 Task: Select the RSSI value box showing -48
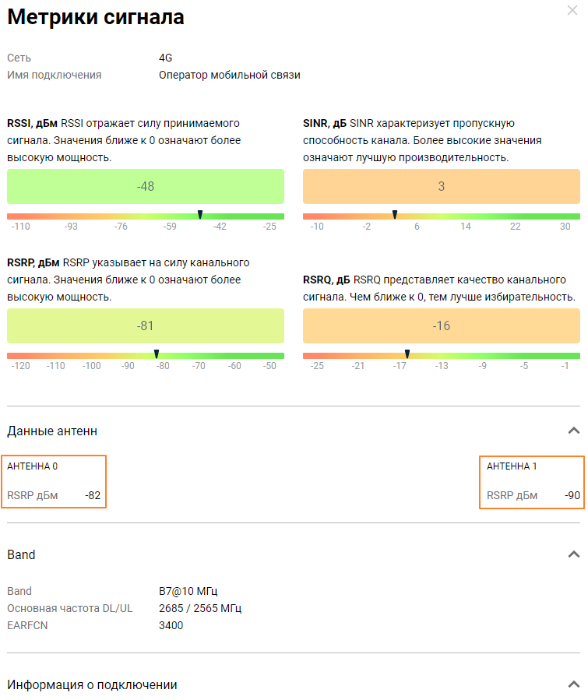(x=146, y=187)
